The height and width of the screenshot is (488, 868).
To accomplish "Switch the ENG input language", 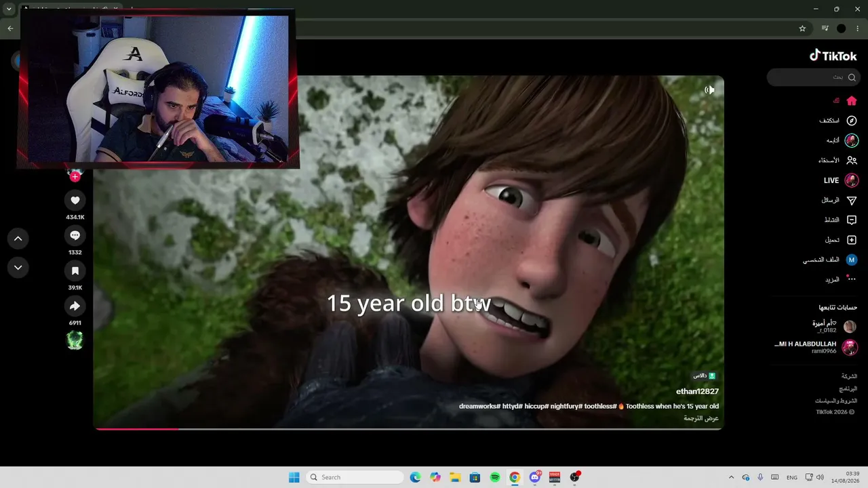I will (791, 477).
